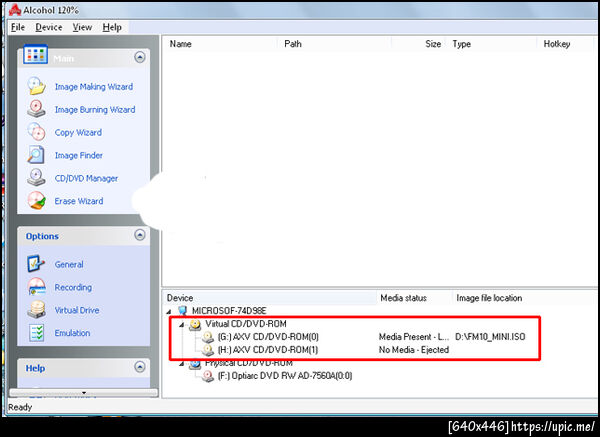600x437 pixels.
Task: Select the MICROSOF-74D98E computer node
Action: [229, 311]
